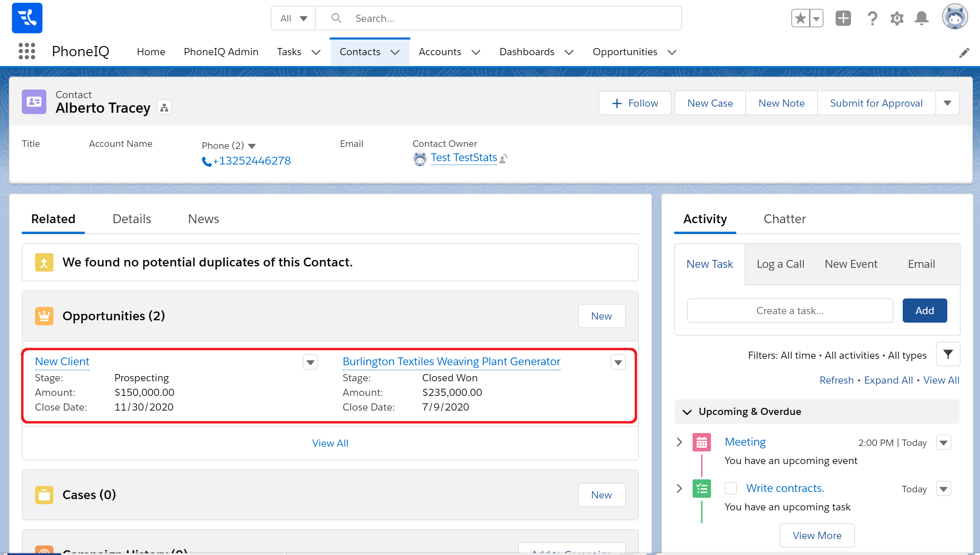Check off the Write contracts task
This screenshot has width=980, height=555.
click(x=730, y=488)
